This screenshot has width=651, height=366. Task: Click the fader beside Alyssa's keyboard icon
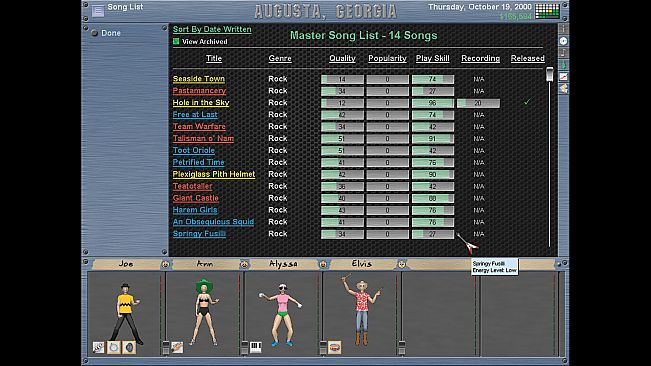245,348
